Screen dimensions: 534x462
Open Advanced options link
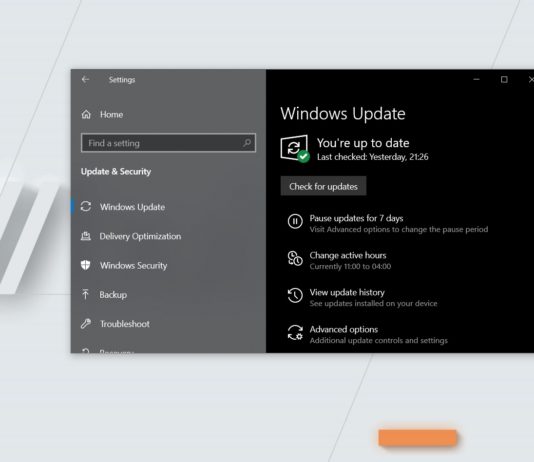tap(344, 330)
